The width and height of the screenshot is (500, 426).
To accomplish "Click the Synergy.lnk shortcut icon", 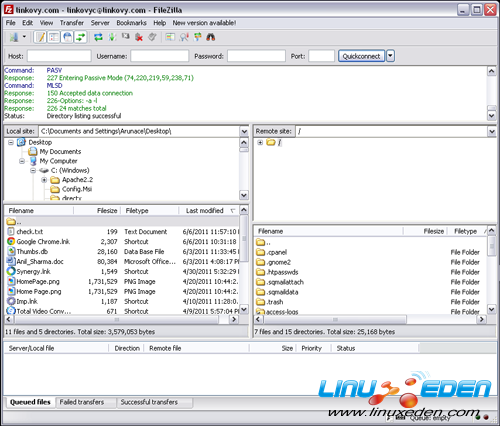I will click(x=11, y=271).
